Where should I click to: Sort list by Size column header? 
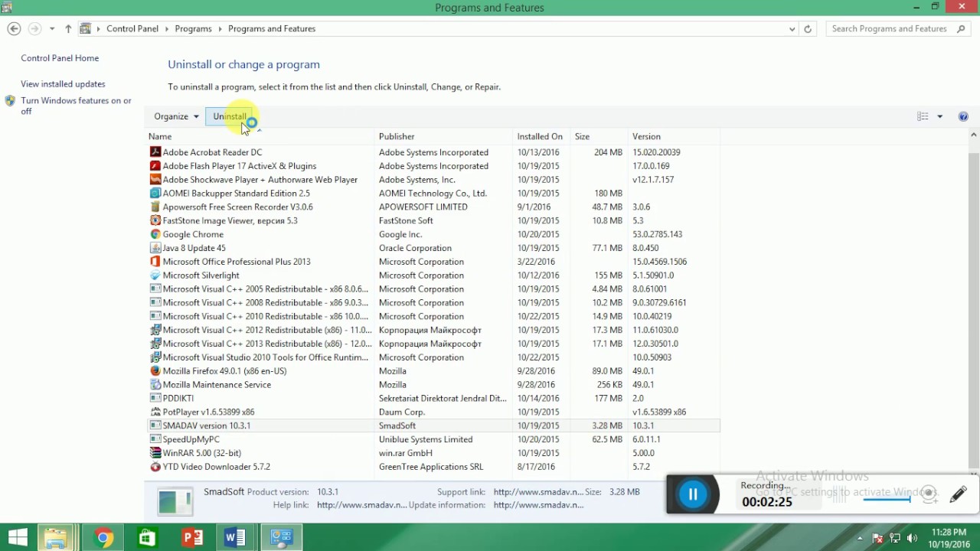pos(599,136)
